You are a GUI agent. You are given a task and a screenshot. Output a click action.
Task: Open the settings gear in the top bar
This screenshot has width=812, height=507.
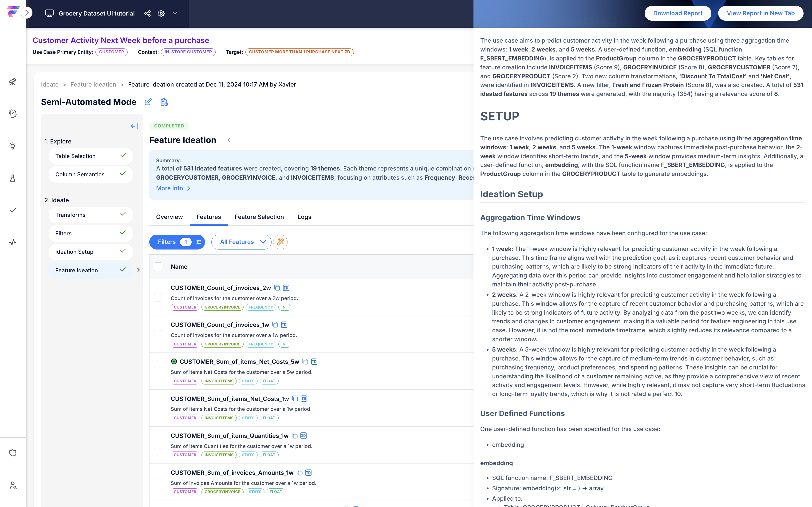(161, 13)
